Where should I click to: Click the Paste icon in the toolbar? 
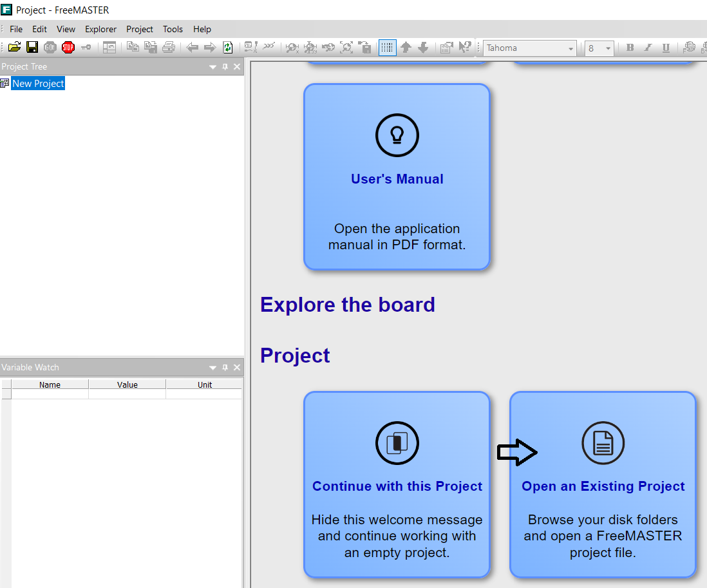click(151, 48)
